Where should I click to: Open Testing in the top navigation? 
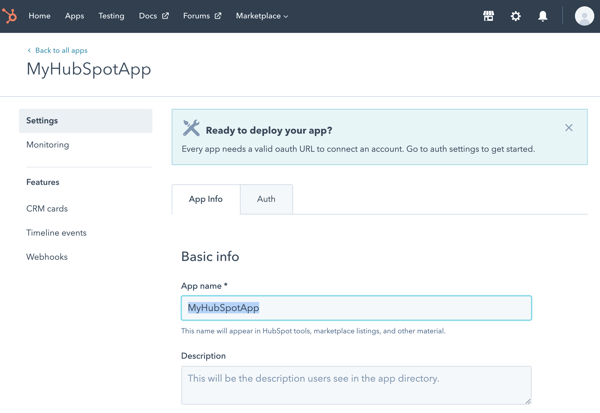pos(111,16)
